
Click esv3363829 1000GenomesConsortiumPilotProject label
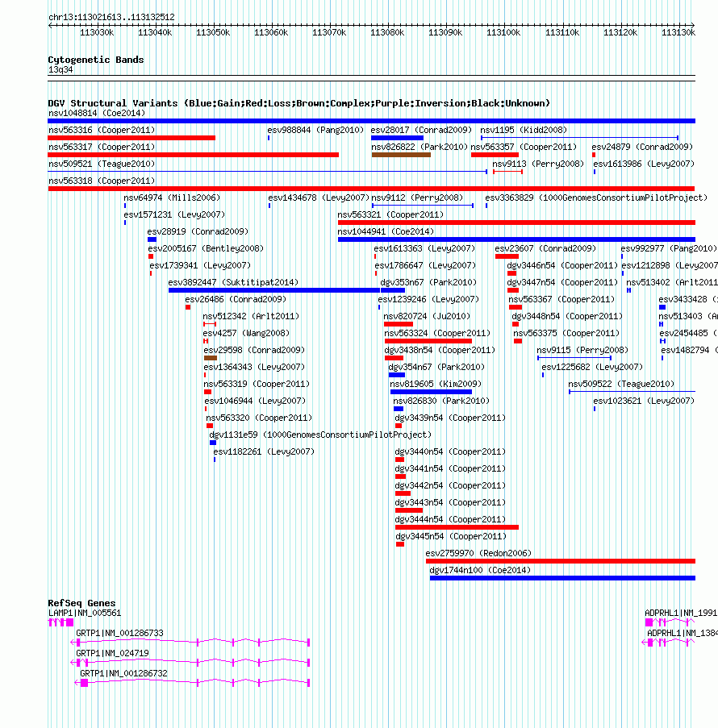[596, 198]
